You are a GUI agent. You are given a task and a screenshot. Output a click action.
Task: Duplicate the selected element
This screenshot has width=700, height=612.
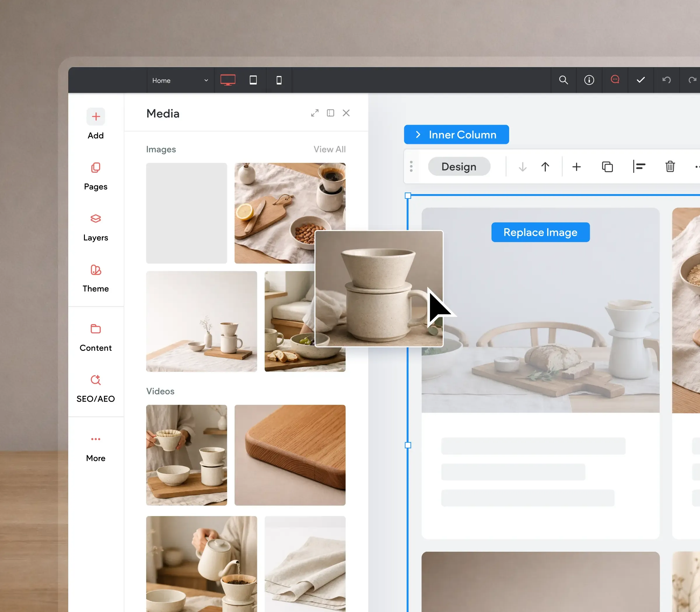pyautogui.click(x=607, y=167)
